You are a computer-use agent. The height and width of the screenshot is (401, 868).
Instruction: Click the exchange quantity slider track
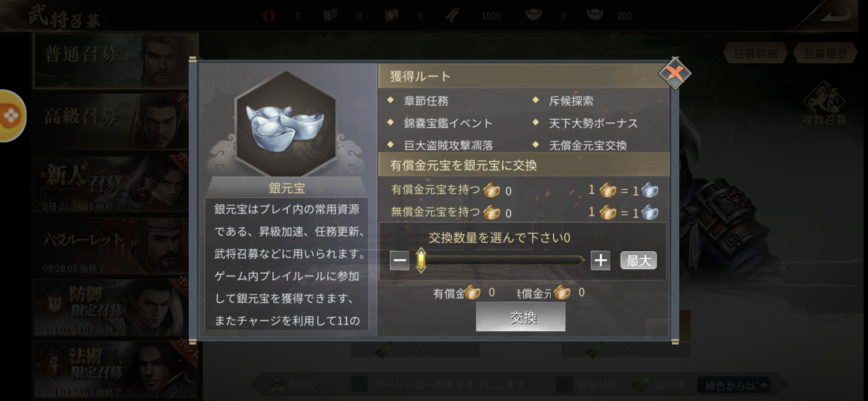pyautogui.click(x=501, y=260)
